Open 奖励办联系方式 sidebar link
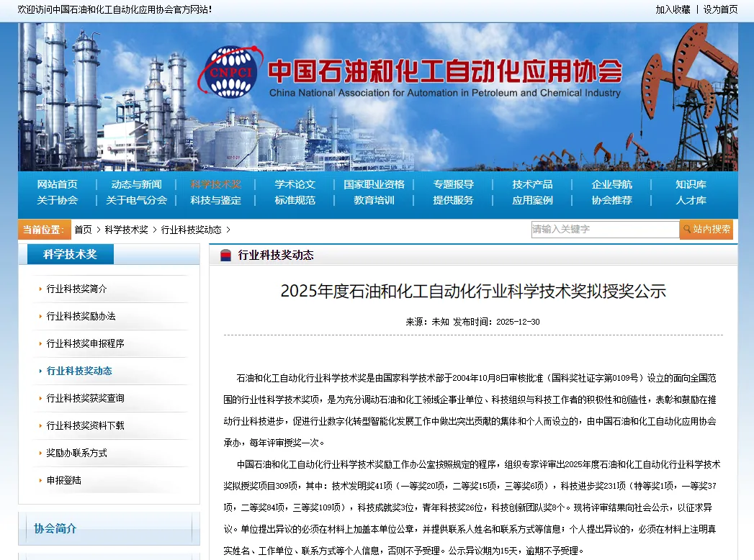Image resolution: width=754 pixels, height=560 pixels. pyautogui.click(x=76, y=453)
